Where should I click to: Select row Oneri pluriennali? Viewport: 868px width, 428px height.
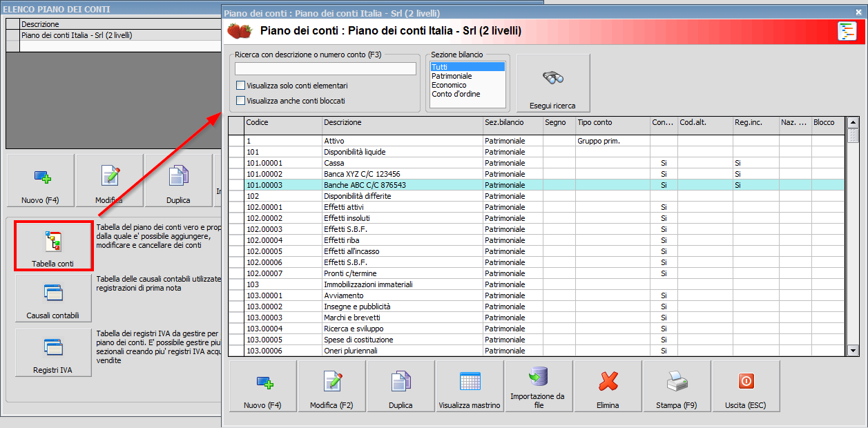coord(537,351)
